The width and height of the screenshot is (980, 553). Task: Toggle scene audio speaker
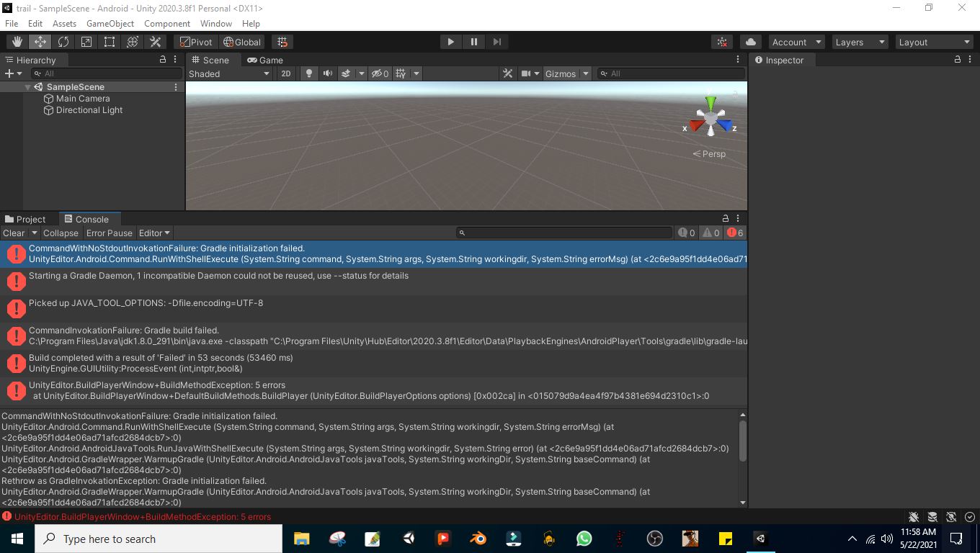point(328,73)
